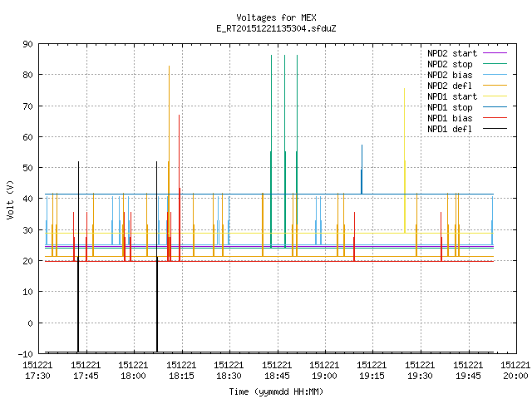Click the filename E_RT20151221135304.sfduZ subtitle
Viewport: 532px width, 399px height.
(x=276, y=28)
